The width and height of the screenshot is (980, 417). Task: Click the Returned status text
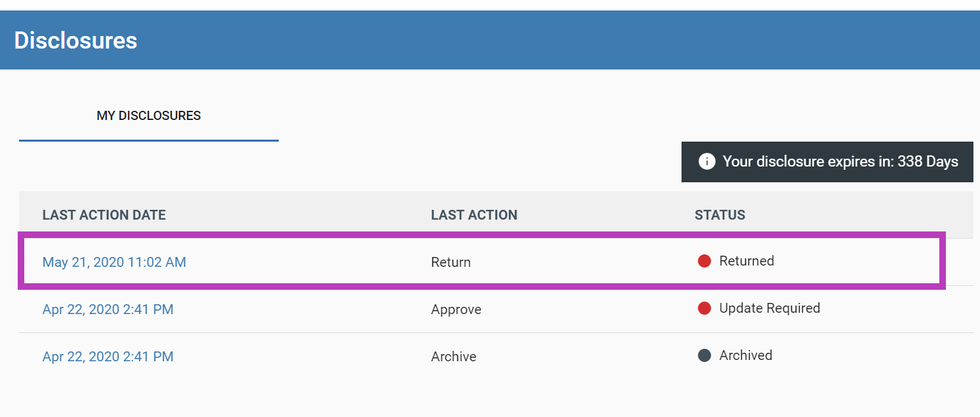point(746,261)
